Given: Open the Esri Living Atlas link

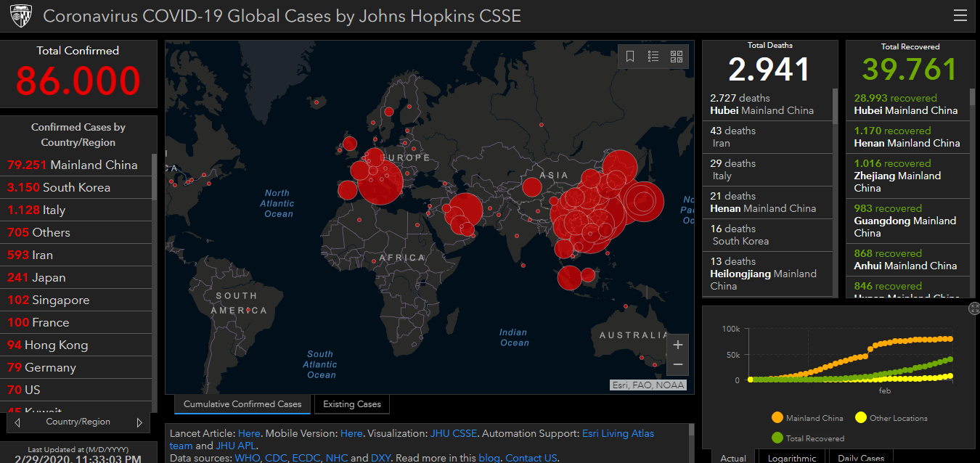Looking at the screenshot, I should 618,433.
